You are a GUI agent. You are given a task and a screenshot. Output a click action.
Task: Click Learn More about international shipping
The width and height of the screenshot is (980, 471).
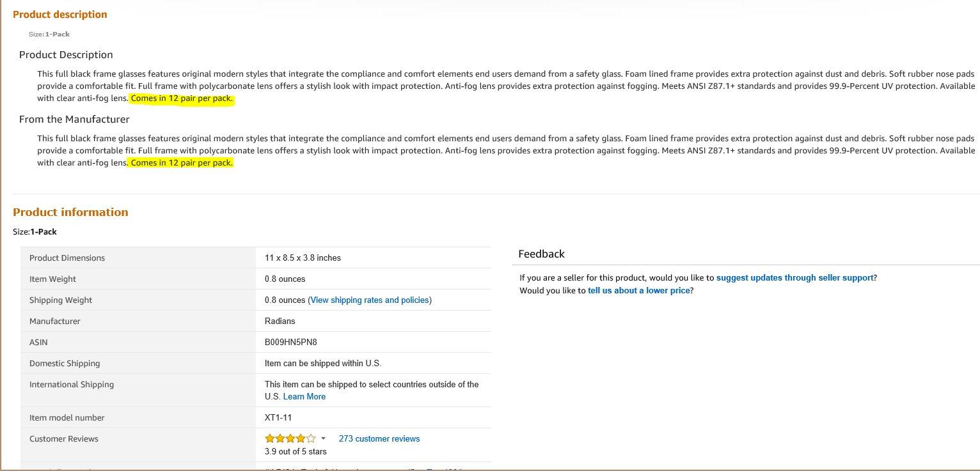pos(304,396)
